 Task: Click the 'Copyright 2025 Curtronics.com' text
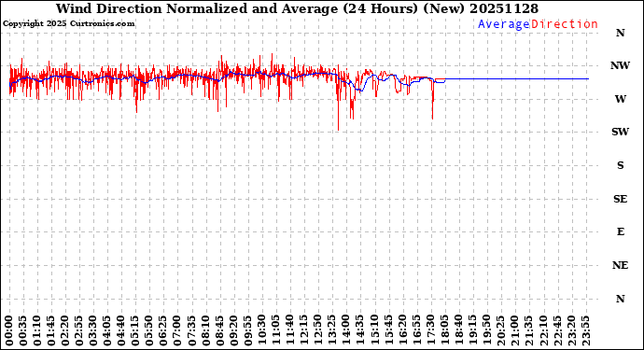pos(68,24)
